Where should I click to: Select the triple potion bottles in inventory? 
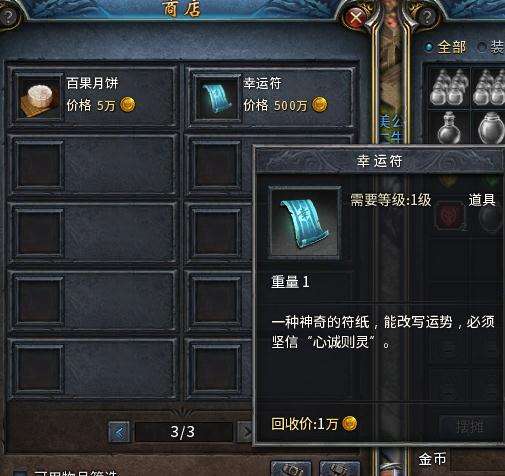pyautogui.click(x=449, y=87)
